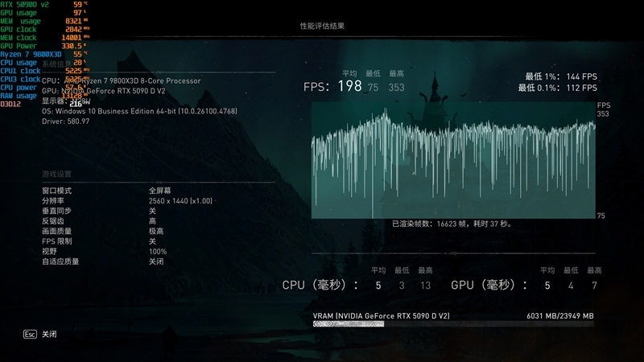Click the 最低 0.1%: 112 FPS line

click(x=557, y=88)
